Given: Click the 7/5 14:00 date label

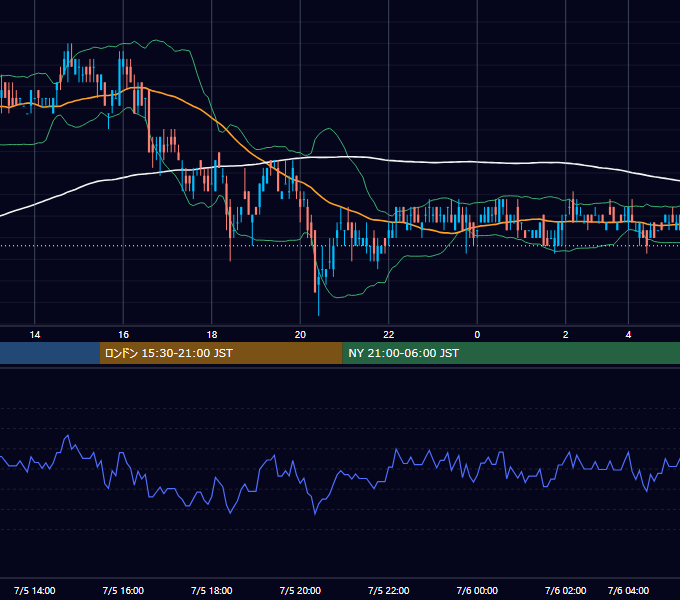Looking at the screenshot, I should pos(35,590).
